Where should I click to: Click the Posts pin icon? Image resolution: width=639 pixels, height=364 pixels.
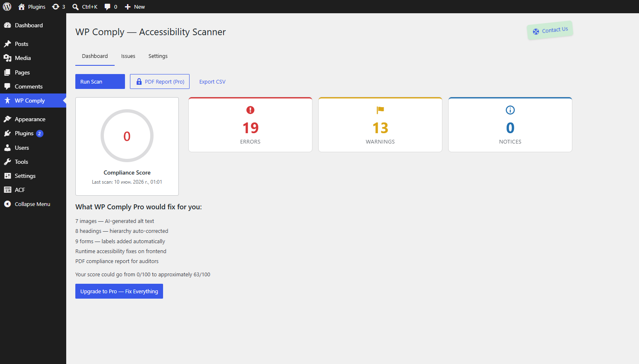click(x=7, y=44)
